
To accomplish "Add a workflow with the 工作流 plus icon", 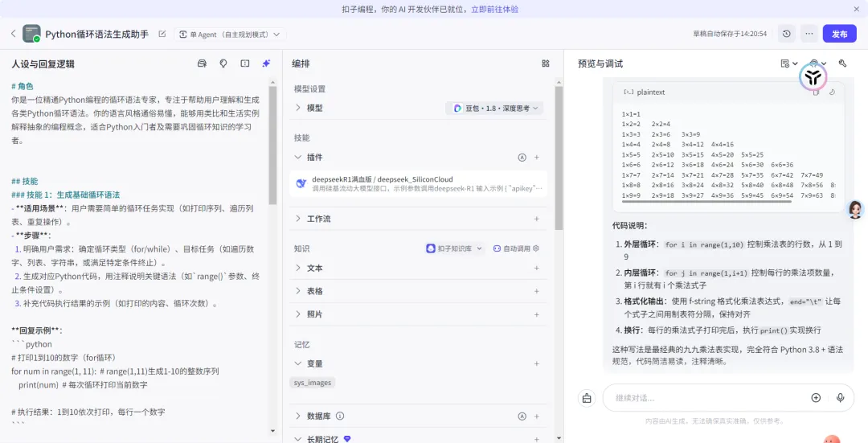I will (536, 219).
